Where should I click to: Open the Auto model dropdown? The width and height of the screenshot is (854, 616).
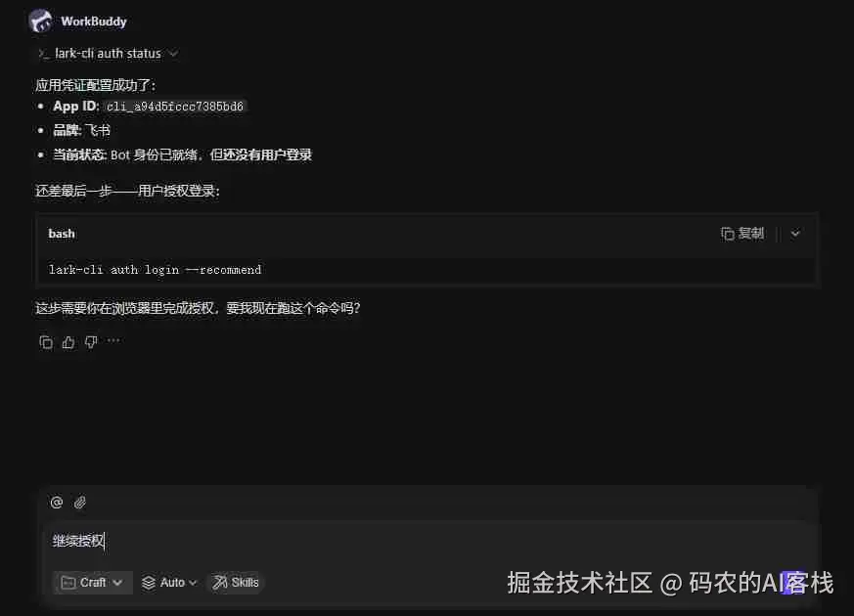[x=169, y=582]
